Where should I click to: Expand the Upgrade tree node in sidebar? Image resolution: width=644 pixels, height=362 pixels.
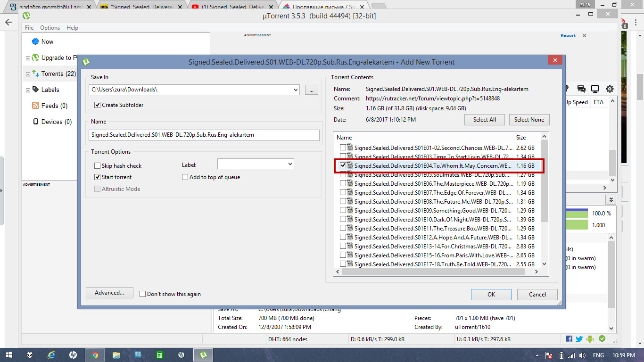[28, 58]
